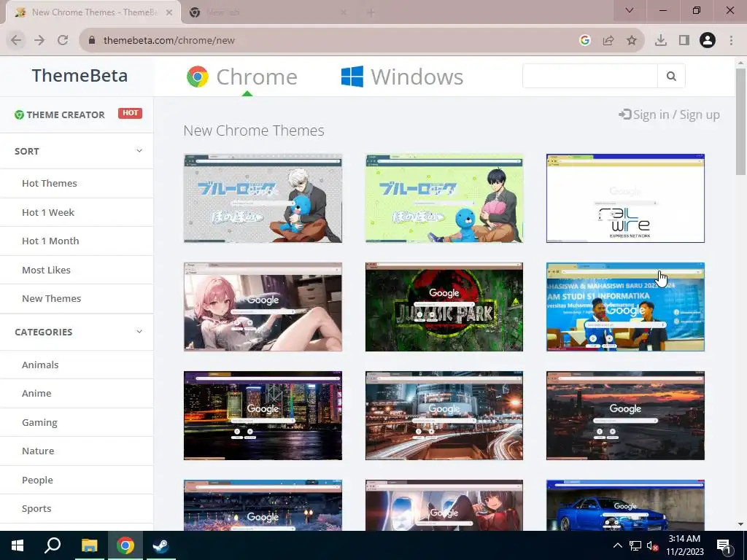This screenshot has width=747, height=560.
Task: Close the New Chrome Themes tab
Action: click(169, 12)
